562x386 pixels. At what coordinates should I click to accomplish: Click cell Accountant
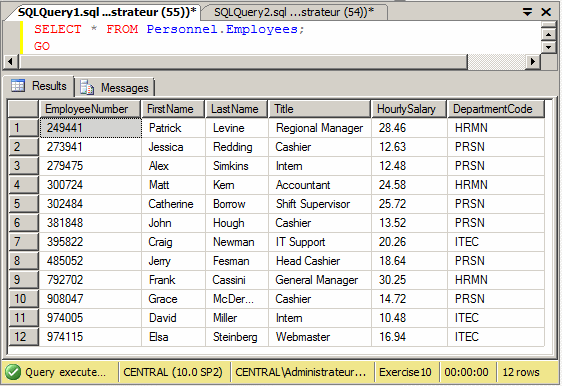tap(320, 185)
